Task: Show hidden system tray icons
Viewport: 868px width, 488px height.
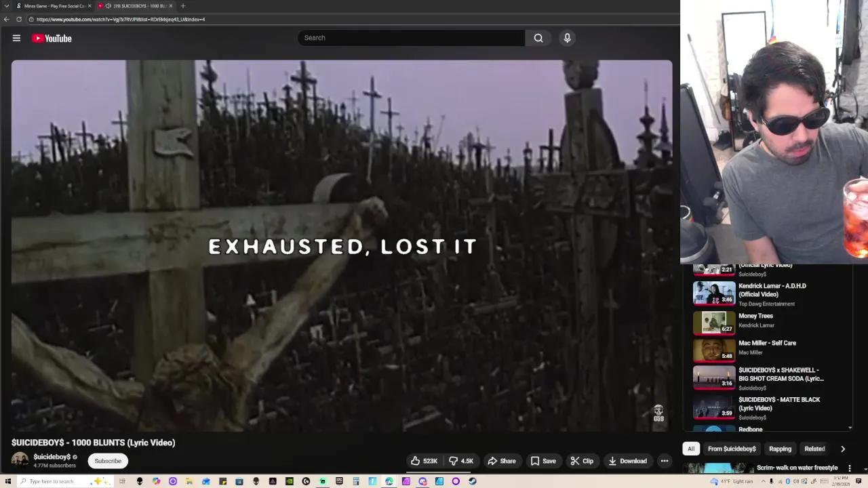Action: click(x=763, y=481)
